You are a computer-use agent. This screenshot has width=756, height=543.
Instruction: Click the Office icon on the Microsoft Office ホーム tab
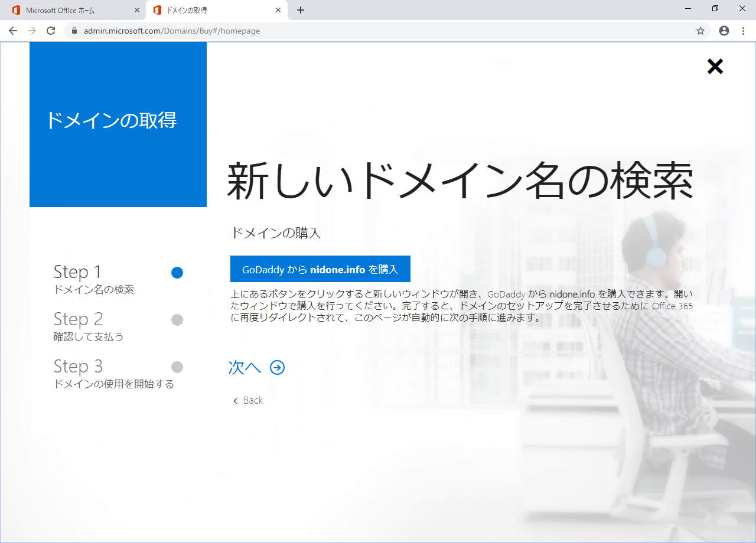coord(17,10)
